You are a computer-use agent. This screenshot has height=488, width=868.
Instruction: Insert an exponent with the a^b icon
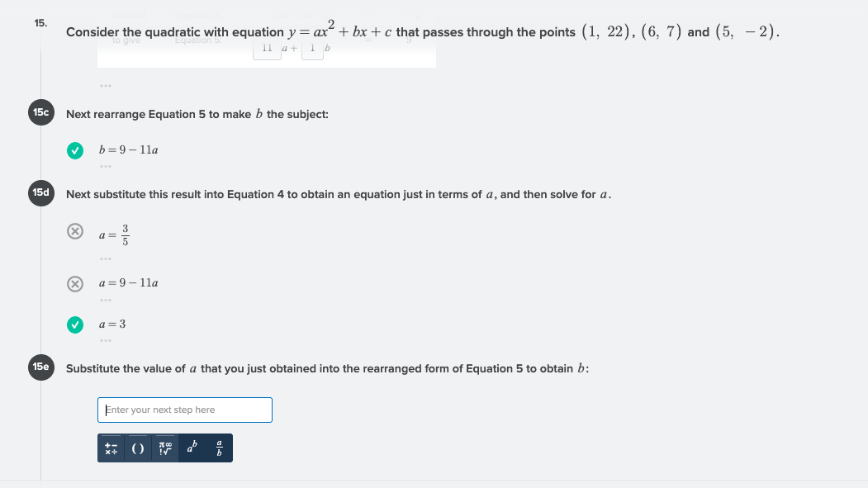191,448
